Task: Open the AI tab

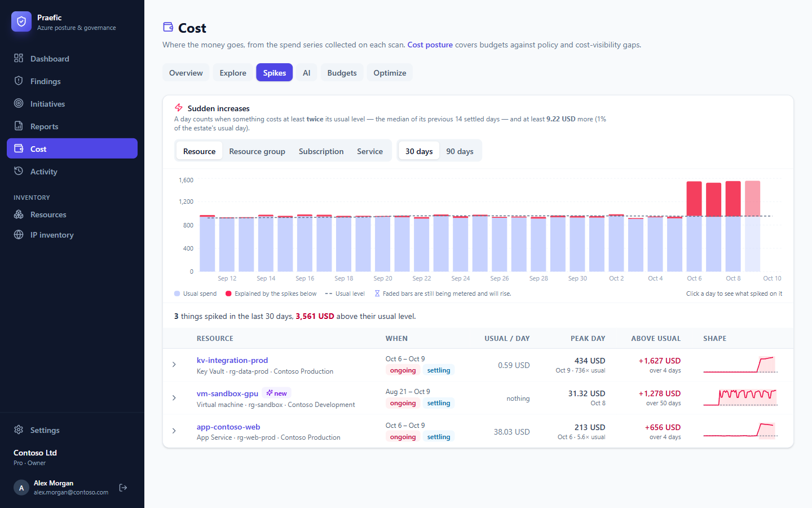Action: pyautogui.click(x=307, y=73)
